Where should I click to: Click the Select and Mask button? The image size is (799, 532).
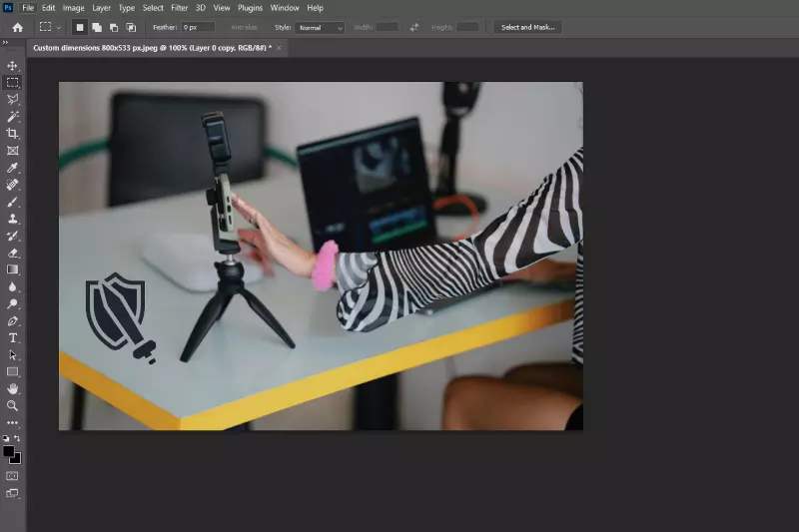pos(528,28)
